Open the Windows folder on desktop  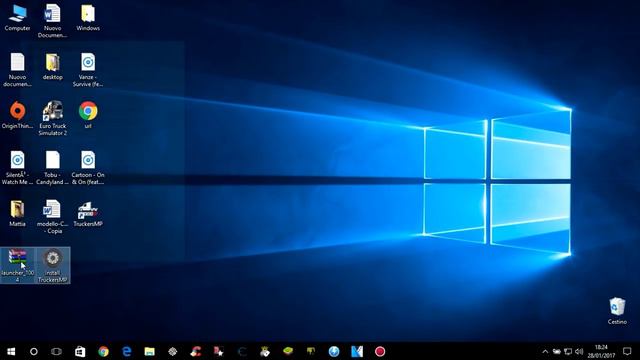click(x=88, y=18)
